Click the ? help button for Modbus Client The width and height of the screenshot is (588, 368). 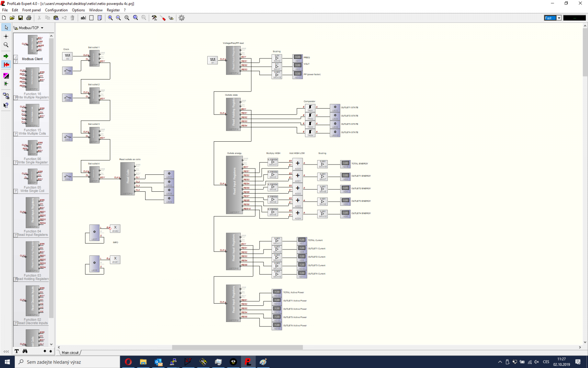(x=16, y=61)
